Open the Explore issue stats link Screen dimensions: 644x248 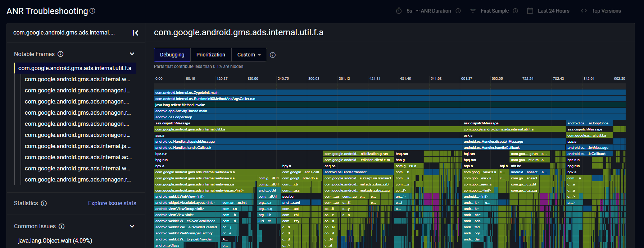click(112, 203)
